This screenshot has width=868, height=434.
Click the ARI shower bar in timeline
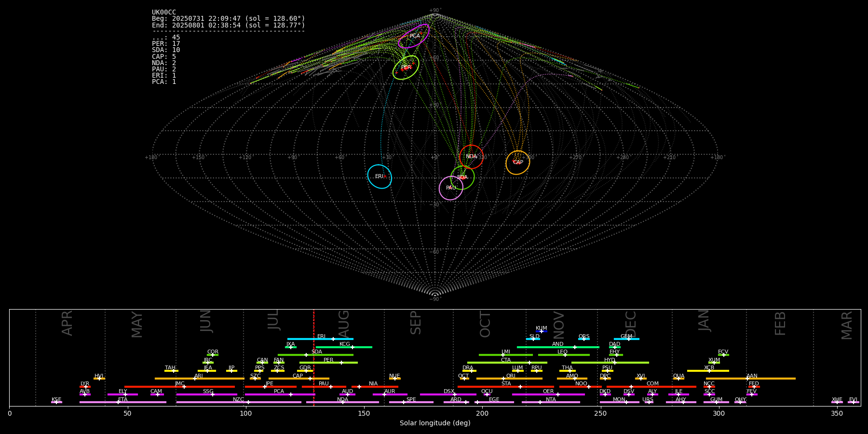click(200, 379)
